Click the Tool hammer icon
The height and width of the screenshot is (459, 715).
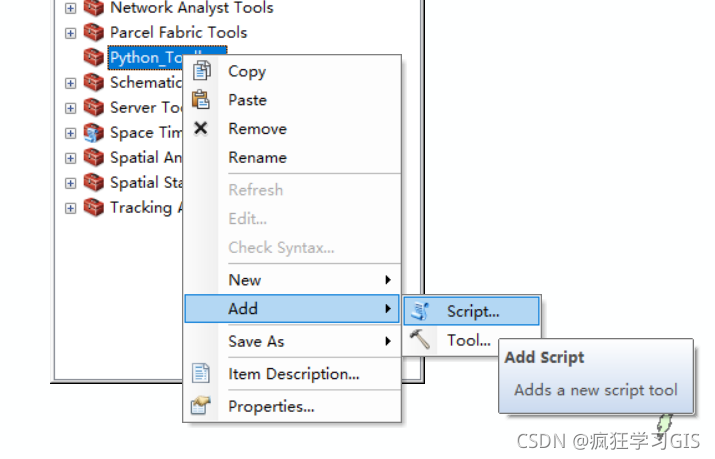[x=421, y=340]
